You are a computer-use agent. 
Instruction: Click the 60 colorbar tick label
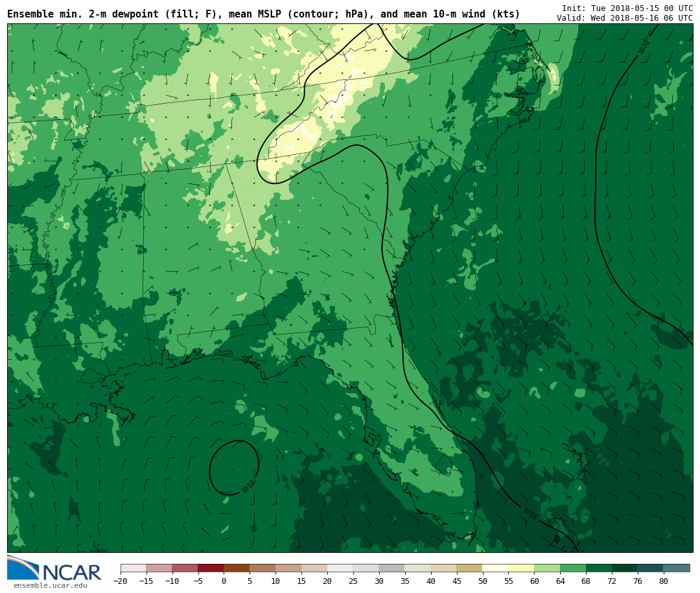534,581
